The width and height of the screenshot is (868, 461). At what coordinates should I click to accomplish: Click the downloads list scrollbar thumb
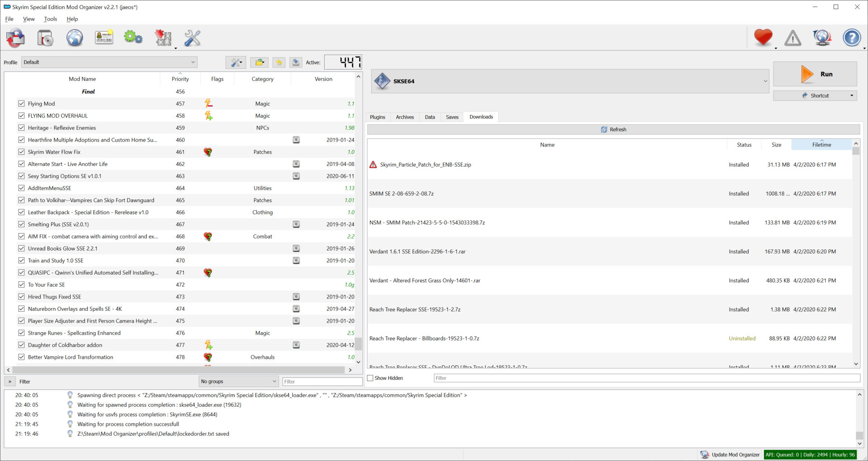tap(856, 151)
